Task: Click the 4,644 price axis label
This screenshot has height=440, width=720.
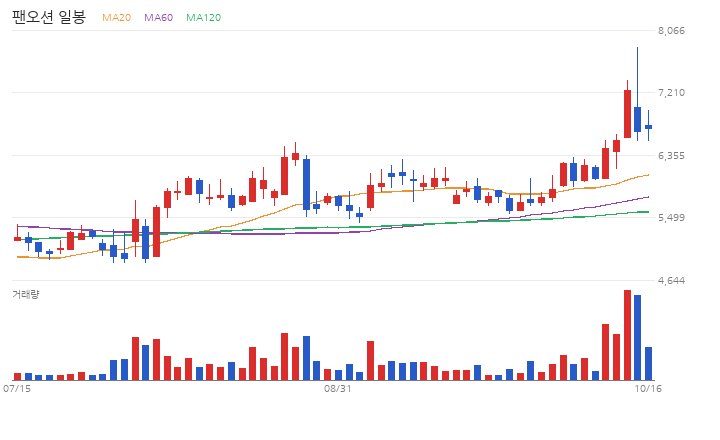Action: (x=671, y=281)
